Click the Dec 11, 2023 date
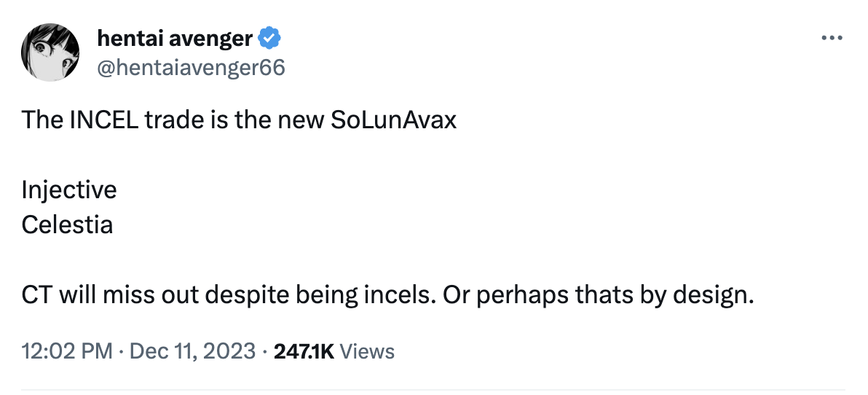Viewport: 868px width, 395px height. tap(192, 352)
